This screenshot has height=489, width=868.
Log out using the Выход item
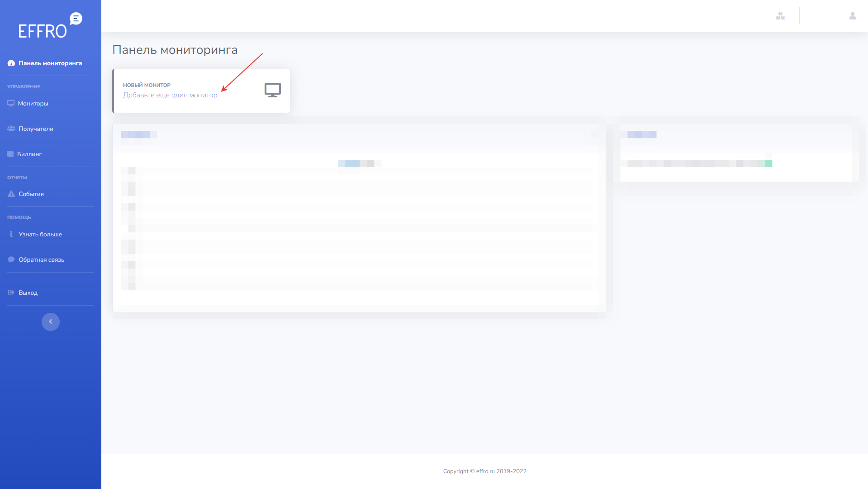(28, 293)
